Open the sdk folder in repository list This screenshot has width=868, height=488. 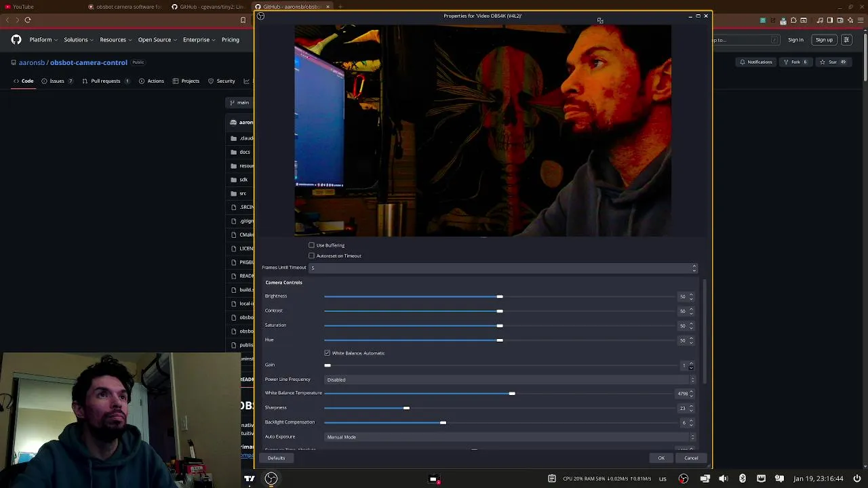243,180
